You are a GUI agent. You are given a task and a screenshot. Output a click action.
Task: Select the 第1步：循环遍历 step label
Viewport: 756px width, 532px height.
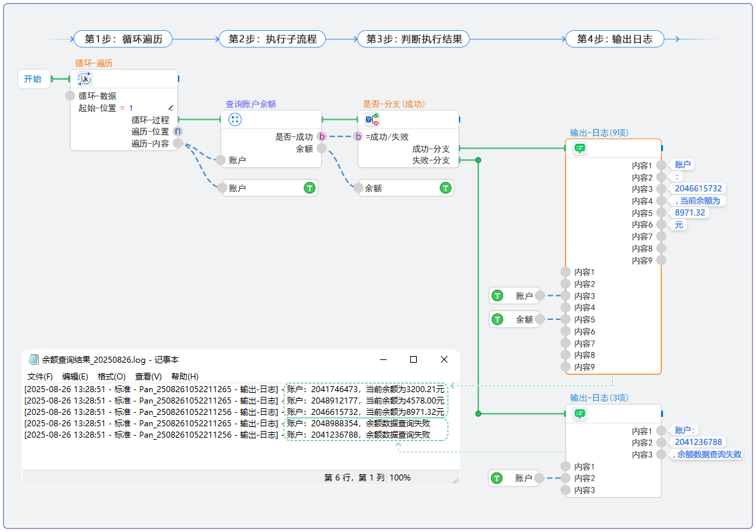123,39
